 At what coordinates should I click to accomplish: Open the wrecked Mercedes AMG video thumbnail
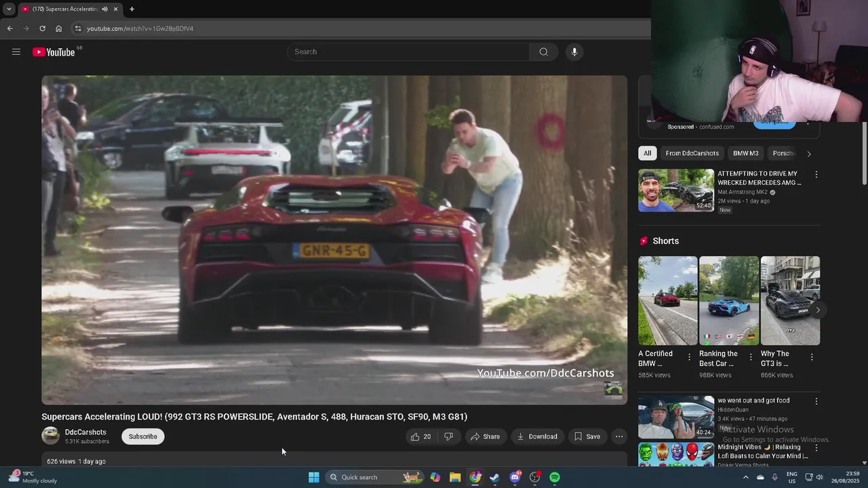(x=676, y=190)
